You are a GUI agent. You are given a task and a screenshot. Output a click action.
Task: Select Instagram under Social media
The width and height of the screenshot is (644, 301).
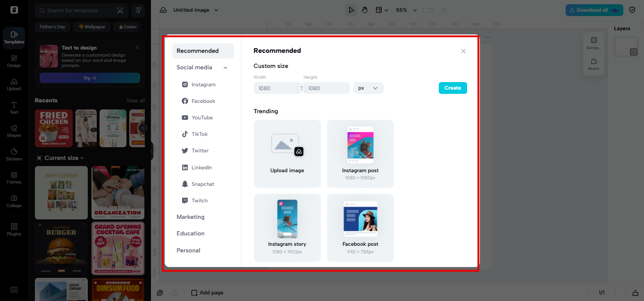[x=204, y=84]
